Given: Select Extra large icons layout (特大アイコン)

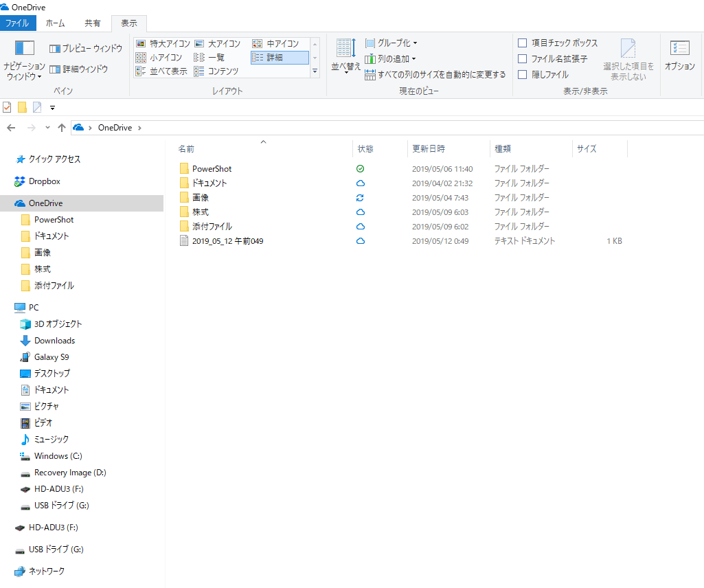Looking at the screenshot, I should [x=163, y=43].
